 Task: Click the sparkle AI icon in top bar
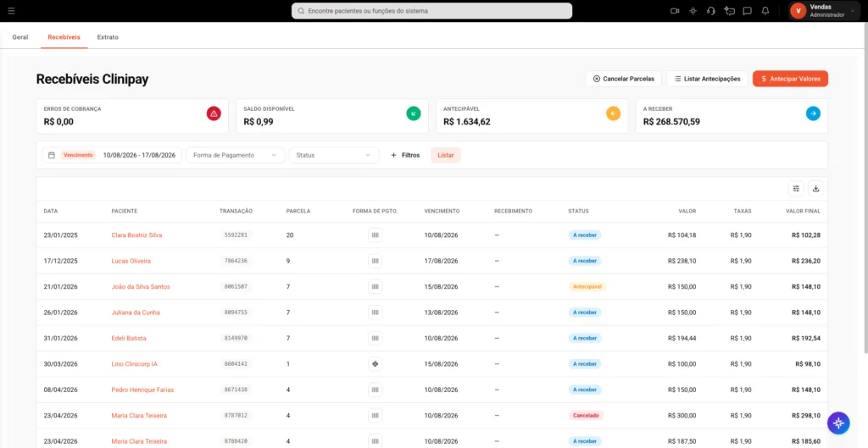(693, 10)
